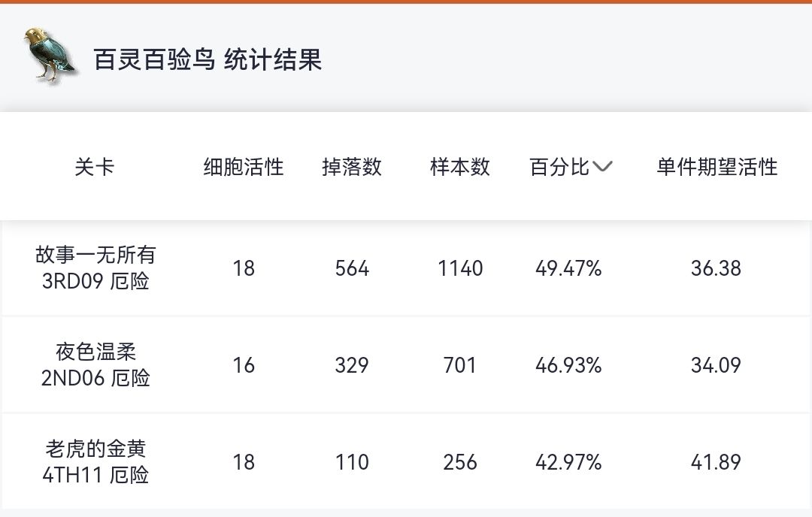The height and width of the screenshot is (517, 812).
Task: Select the 46.93% percentage cell
Action: [568, 365]
